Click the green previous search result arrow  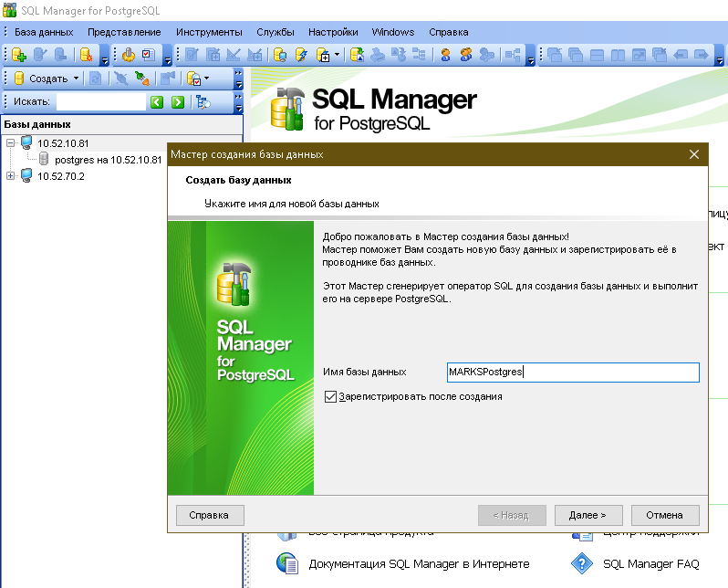coord(157,101)
